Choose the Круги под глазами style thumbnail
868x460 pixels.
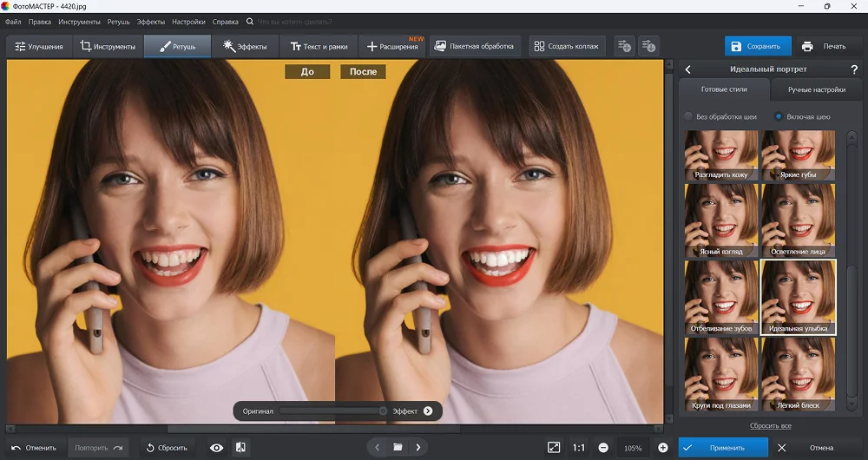[721, 374]
